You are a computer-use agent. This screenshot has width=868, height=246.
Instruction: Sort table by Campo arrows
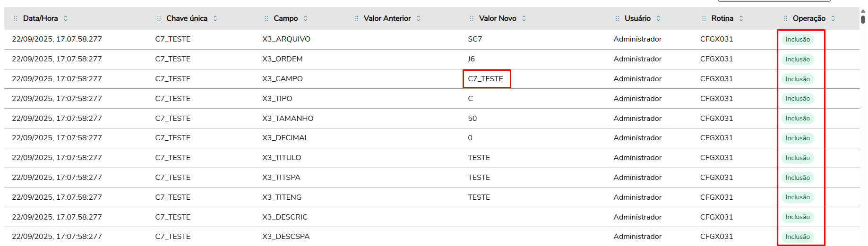coord(306,18)
